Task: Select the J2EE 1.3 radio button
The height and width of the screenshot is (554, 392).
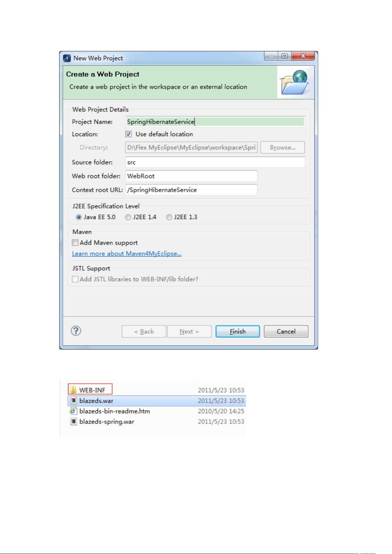Action: [x=169, y=217]
